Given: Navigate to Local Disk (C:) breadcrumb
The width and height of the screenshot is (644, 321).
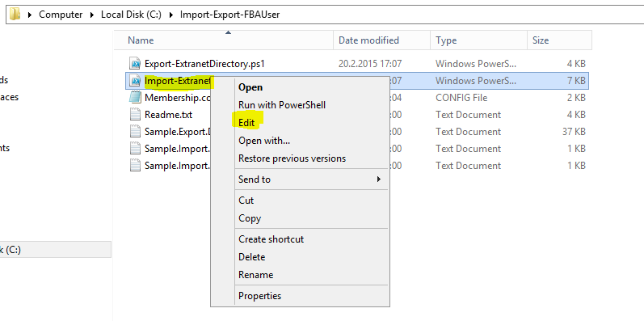Looking at the screenshot, I should coord(131,15).
